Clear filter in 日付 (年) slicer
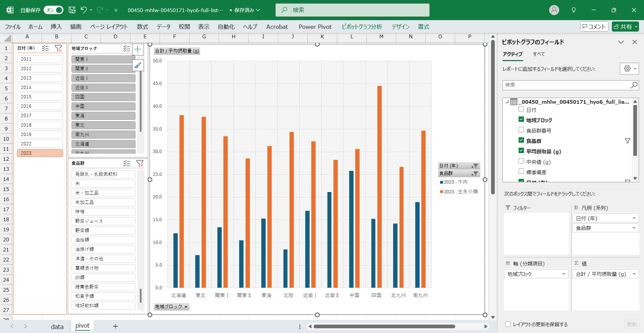Viewport: 644px width, 333px height. 58,48
